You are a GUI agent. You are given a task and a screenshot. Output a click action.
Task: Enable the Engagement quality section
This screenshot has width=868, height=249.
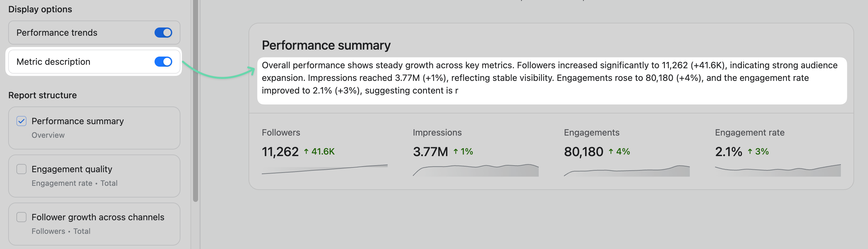point(21,169)
